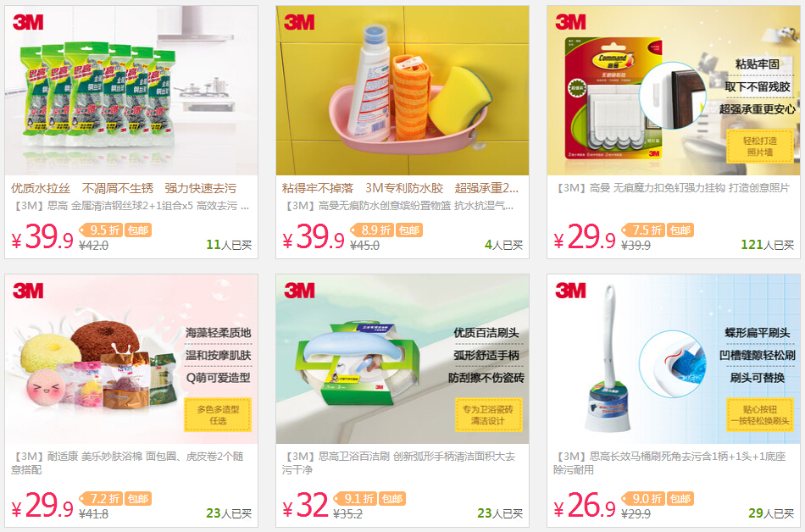This screenshot has width=805, height=532.
Task: Open the pink storage basket product image
Action: point(402,91)
